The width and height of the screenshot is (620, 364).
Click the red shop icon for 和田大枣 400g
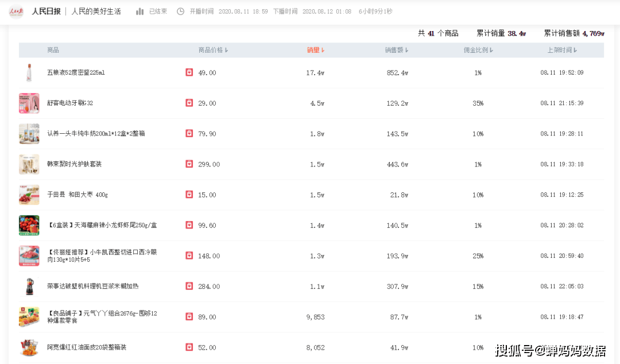point(189,194)
